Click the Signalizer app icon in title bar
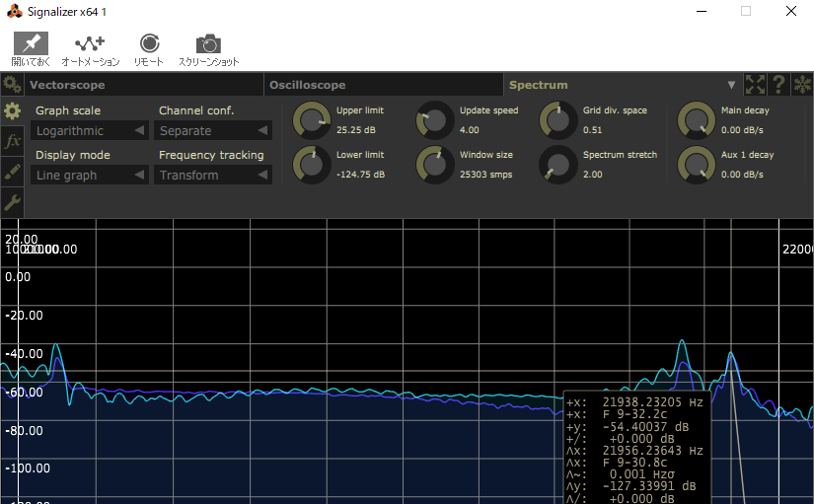The image size is (814, 504). point(15,12)
